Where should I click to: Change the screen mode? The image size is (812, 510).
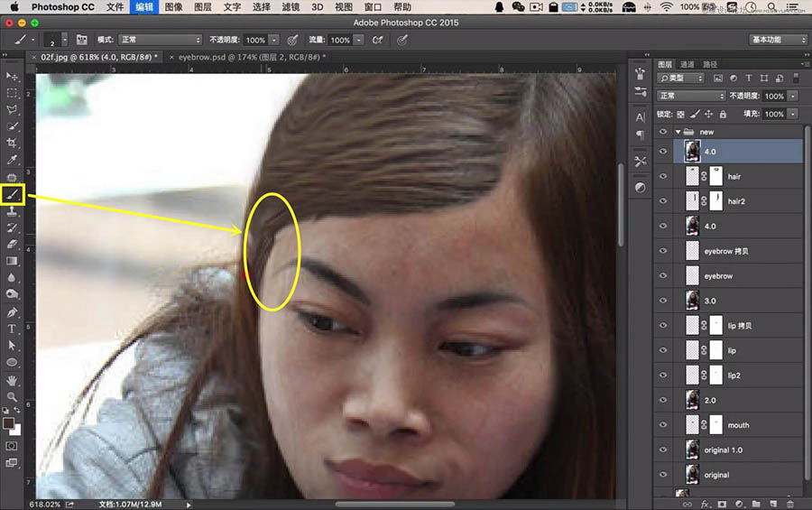point(12,463)
